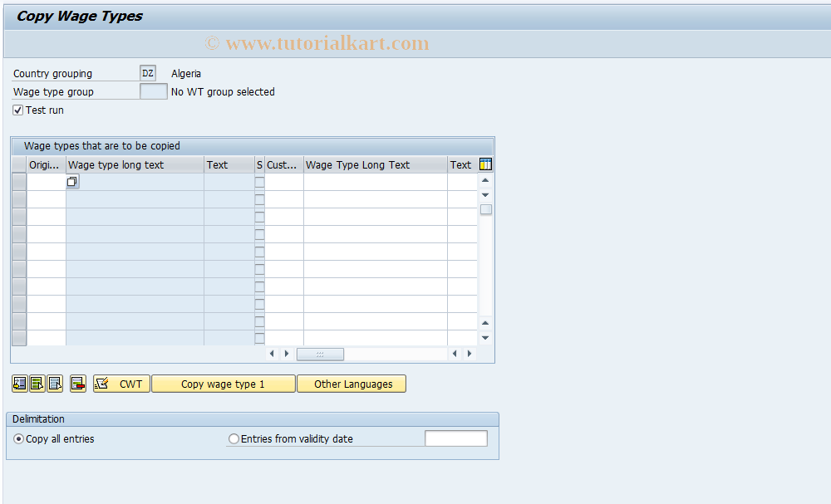This screenshot has width=831, height=504.
Task: Click the Wage type group input field
Action: click(154, 91)
